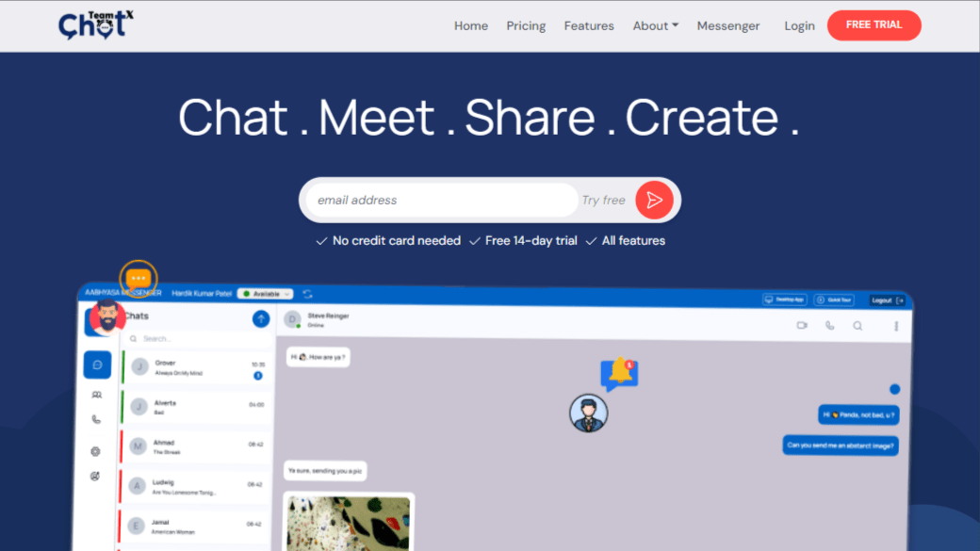The height and width of the screenshot is (551, 980).
Task: Select the Grover chat conversation
Action: 196,367
